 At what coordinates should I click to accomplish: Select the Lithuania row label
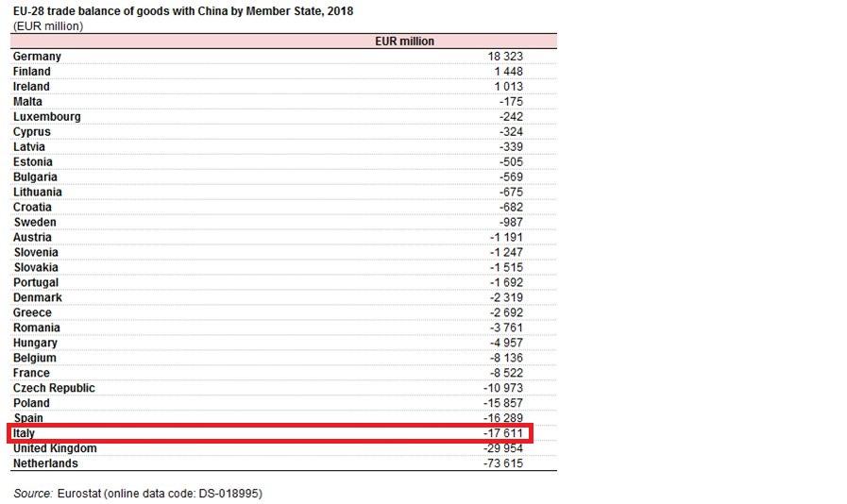pos(37,193)
